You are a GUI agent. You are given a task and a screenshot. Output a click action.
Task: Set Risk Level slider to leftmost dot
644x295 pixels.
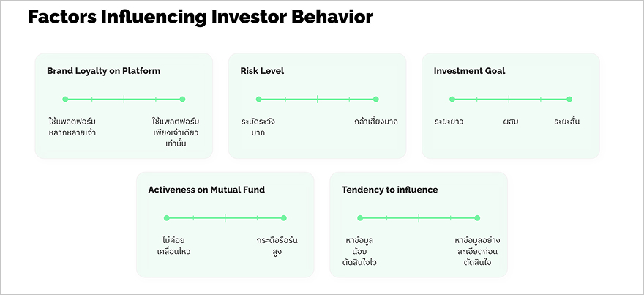point(258,99)
